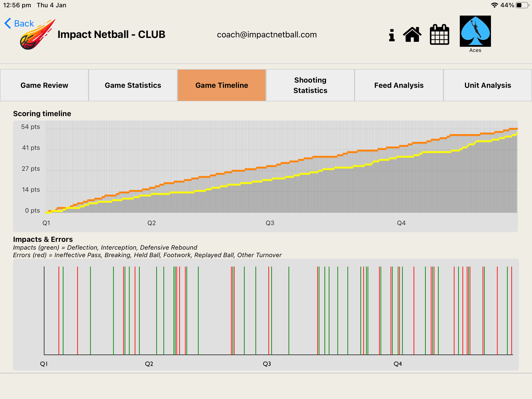The width and height of the screenshot is (532, 399).
Task: Click the home icon to return to dashboard
Action: click(413, 35)
